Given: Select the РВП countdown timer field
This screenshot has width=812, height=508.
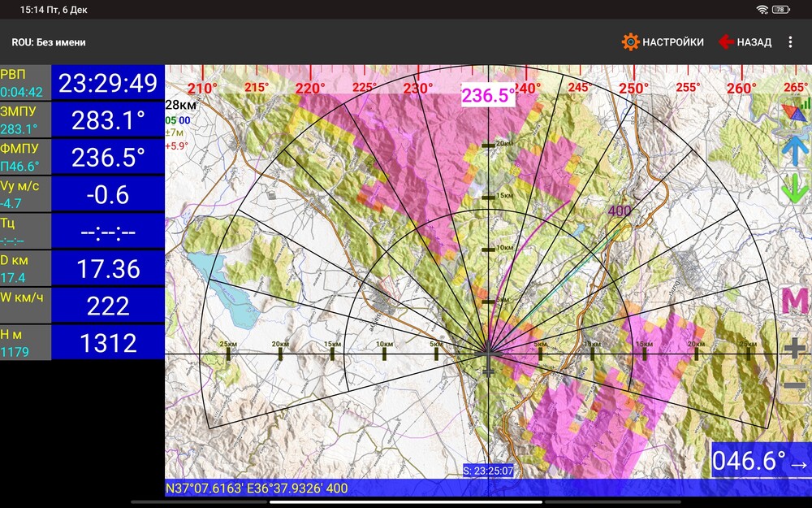Looking at the screenshot, I should [81, 82].
